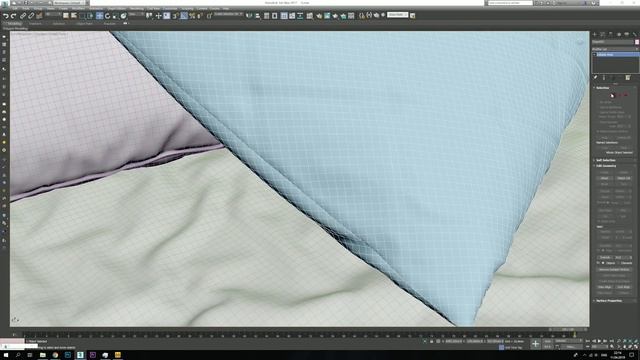Toggle the Angle Snap button

coord(184,16)
